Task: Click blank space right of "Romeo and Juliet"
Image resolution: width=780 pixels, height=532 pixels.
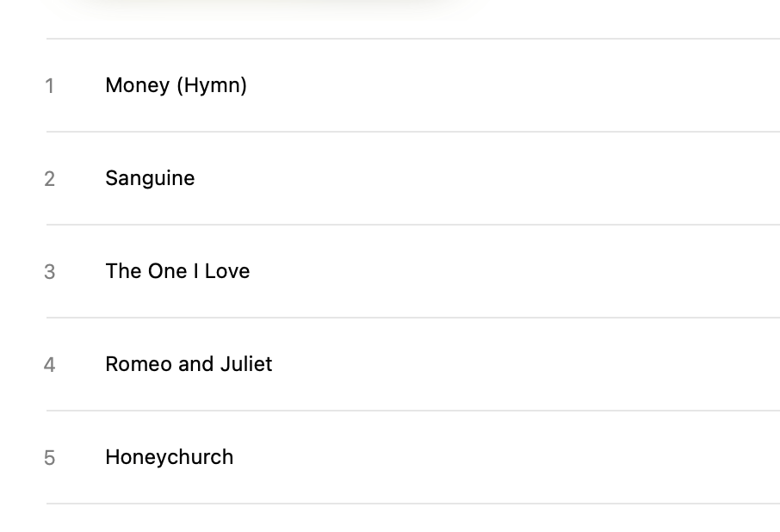Action: pyautogui.click(x=517, y=364)
